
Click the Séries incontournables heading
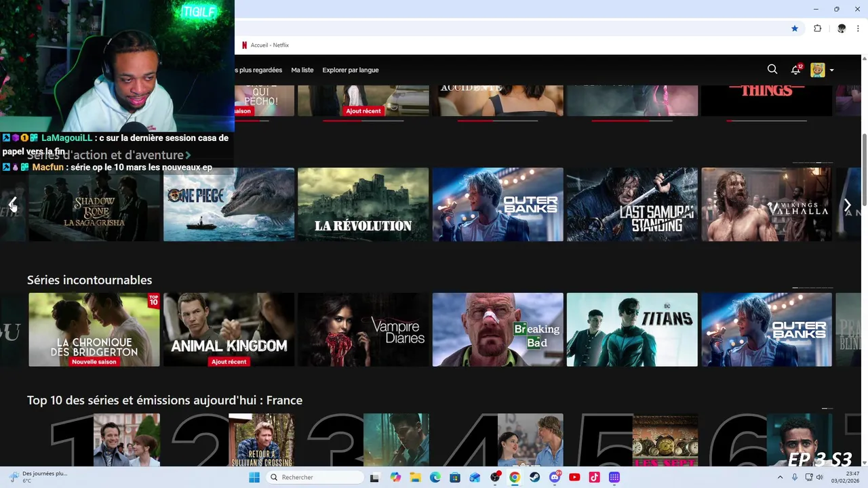90,280
